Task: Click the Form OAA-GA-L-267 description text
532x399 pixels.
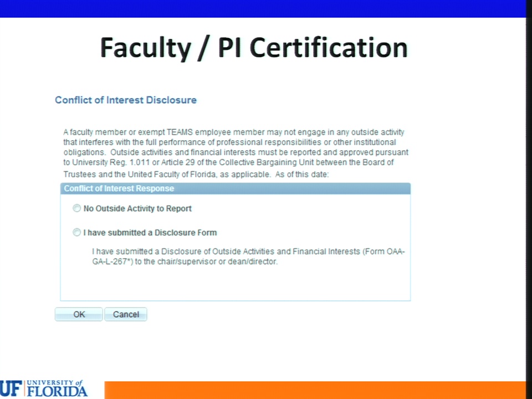Action: (248, 257)
